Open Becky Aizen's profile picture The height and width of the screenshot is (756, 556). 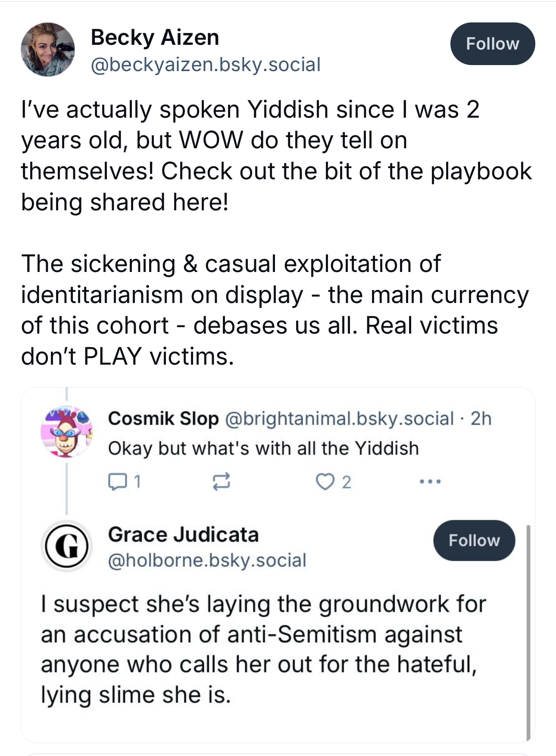pos(48,50)
